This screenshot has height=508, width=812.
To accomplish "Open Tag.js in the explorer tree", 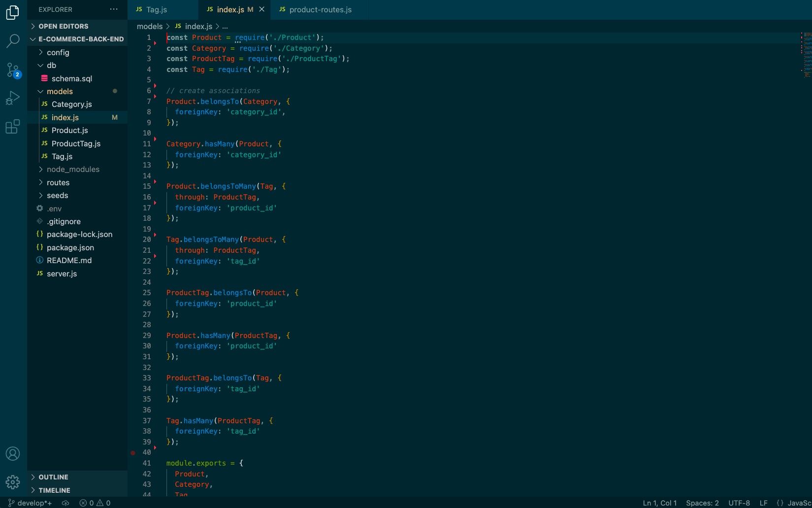I will [77, 156].
